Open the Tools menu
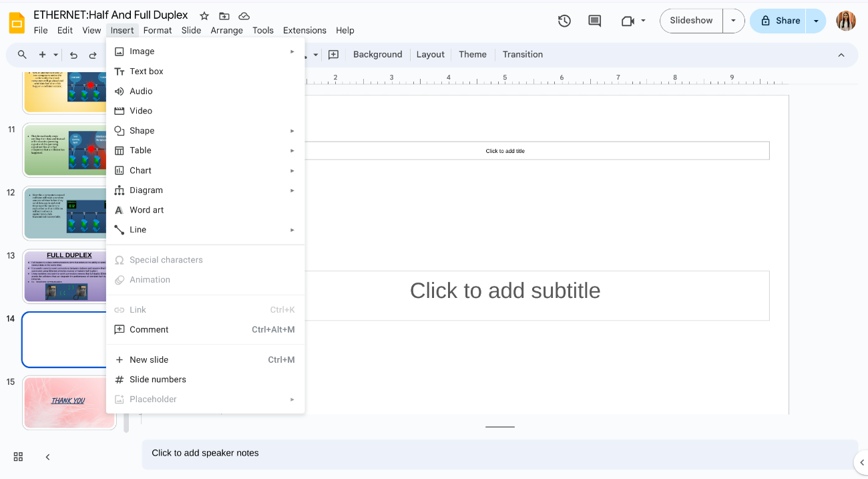868x479 pixels. [x=263, y=30]
